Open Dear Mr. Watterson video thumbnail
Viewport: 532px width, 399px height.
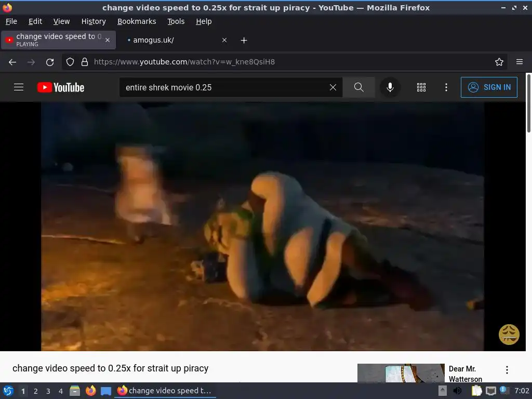pos(401,373)
